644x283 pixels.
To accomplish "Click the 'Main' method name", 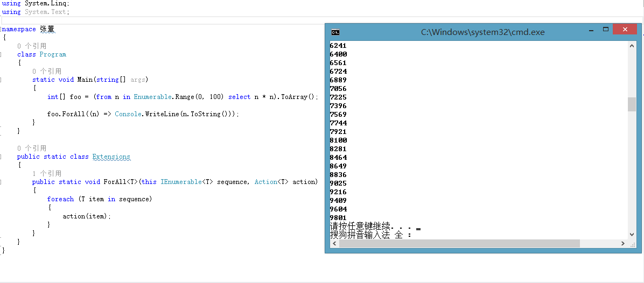I will pyautogui.click(x=85, y=80).
